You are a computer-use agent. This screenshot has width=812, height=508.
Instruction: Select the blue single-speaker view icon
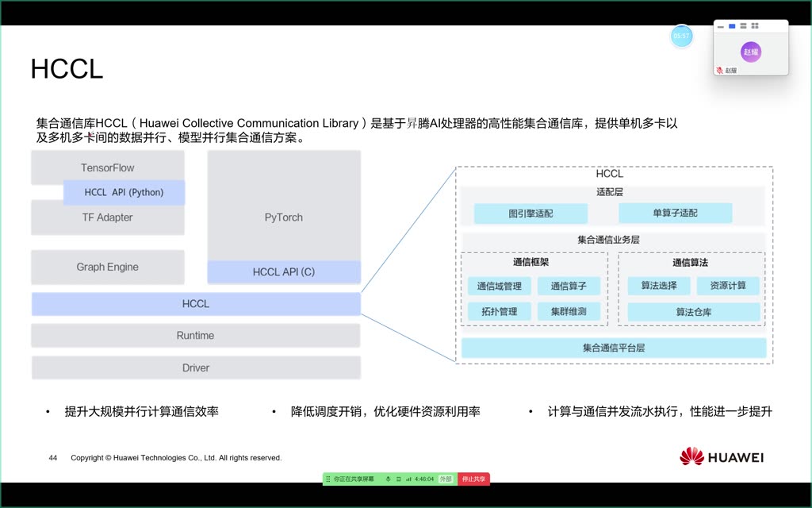click(x=732, y=26)
